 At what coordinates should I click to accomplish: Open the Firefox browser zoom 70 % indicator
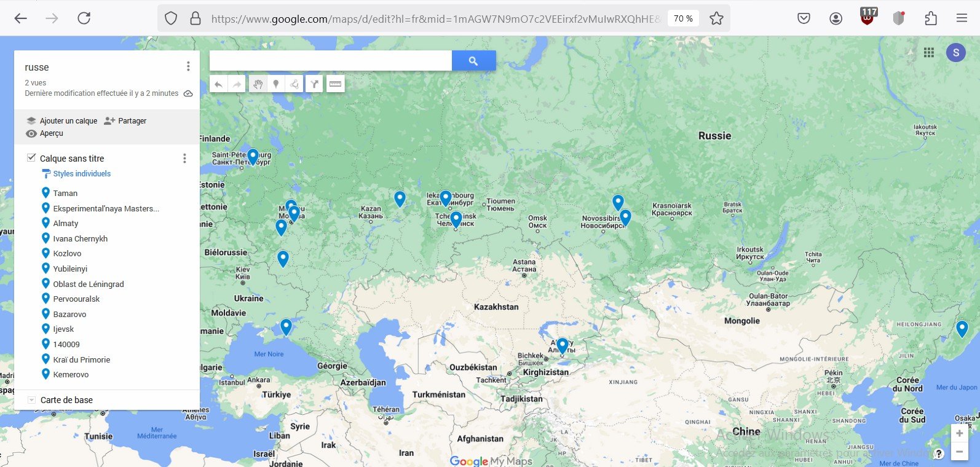pyautogui.click(x=683, y=18)
